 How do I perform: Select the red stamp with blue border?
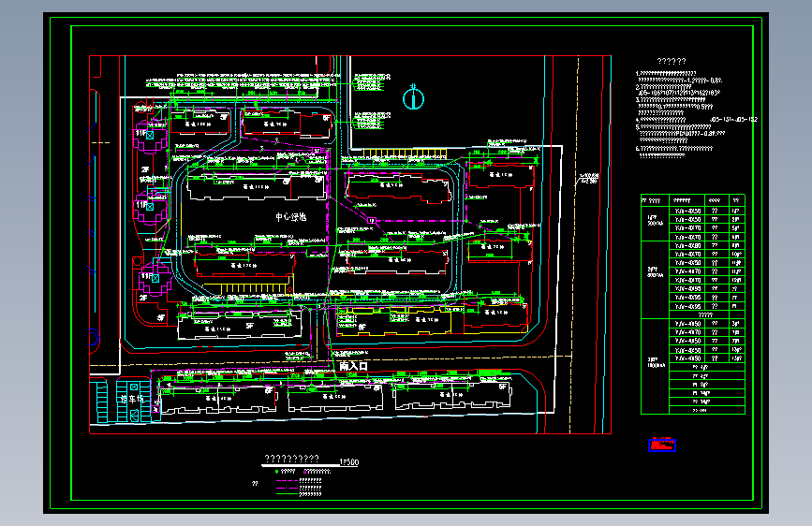pos(662,445)
